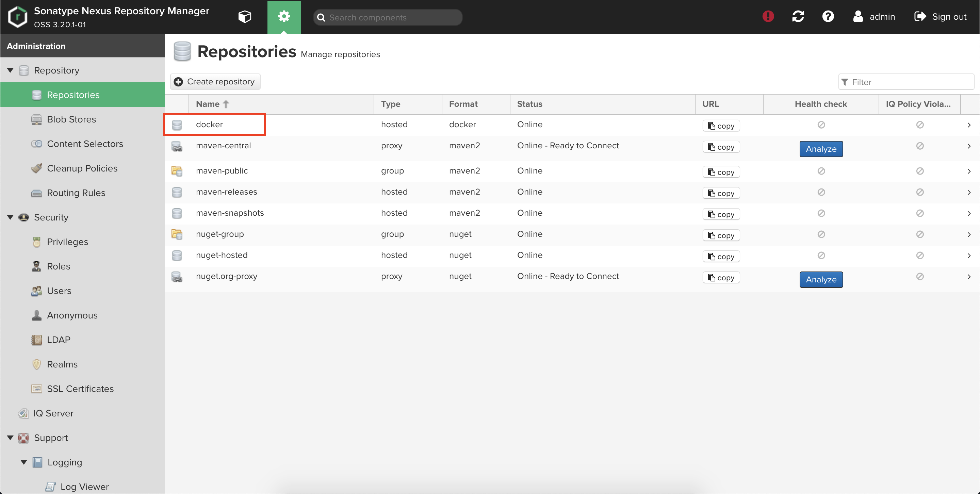This screenshot has width=980, height=494.
Task: Copy the URL for nuget-hosted
Action: [x=721, y=257]
